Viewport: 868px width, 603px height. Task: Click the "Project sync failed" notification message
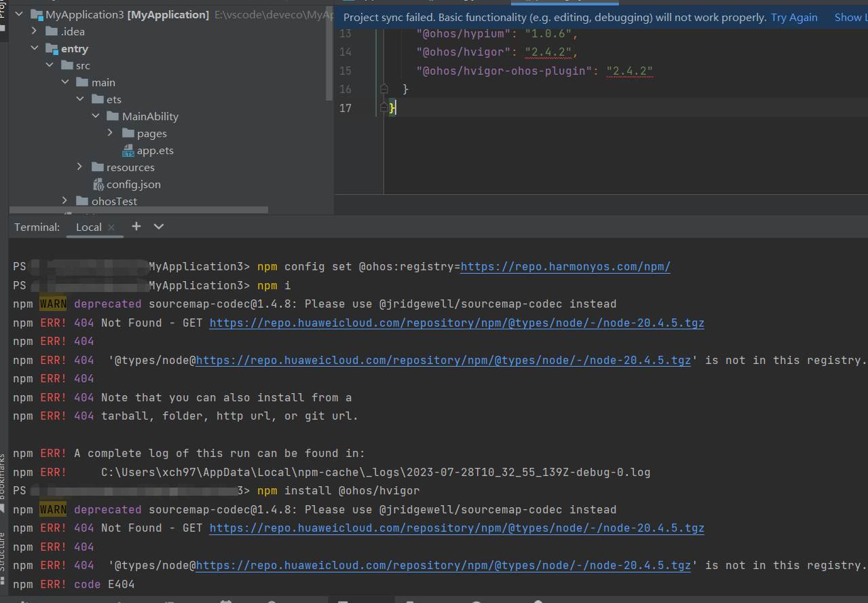pos(556,18)
